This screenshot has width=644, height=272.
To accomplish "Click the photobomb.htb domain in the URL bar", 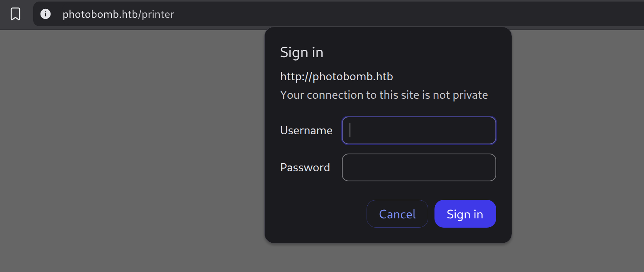I will click(100, 14).
